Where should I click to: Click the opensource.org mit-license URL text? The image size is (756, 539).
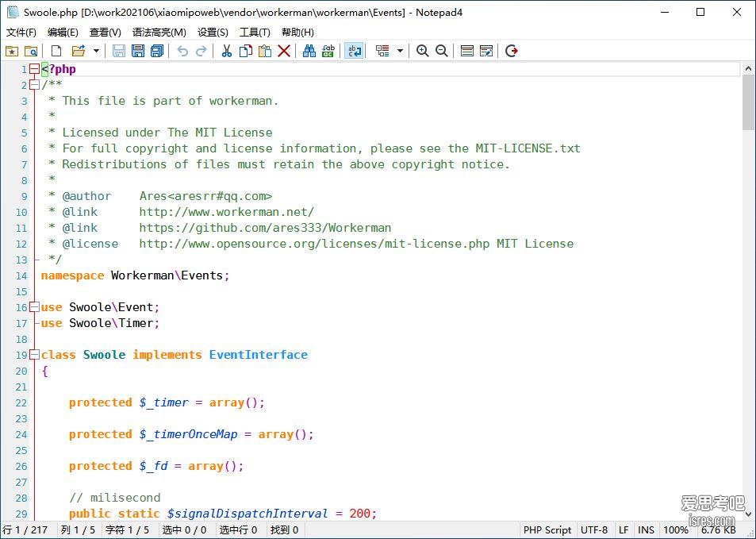pyautogui.click(x=314, y=244)
